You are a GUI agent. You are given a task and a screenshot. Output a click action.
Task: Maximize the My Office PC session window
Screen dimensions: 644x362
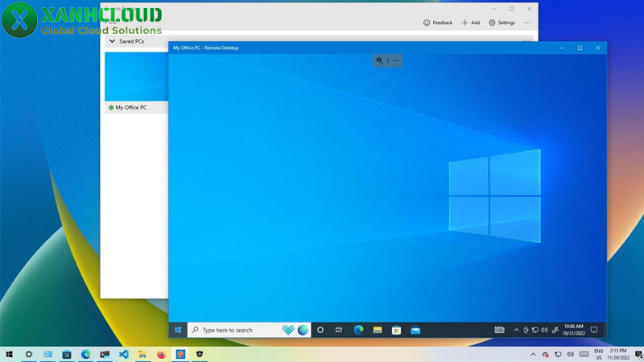click(580, 48)
